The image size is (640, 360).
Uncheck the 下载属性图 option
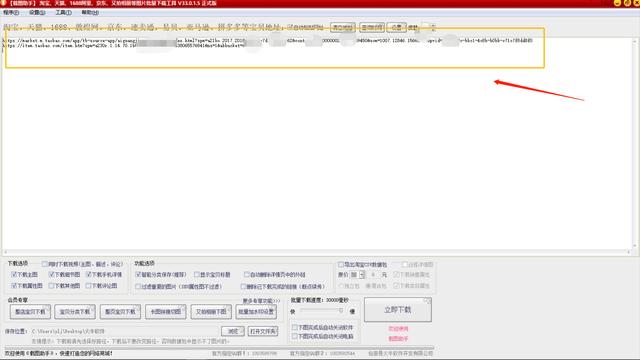(14, 285)
